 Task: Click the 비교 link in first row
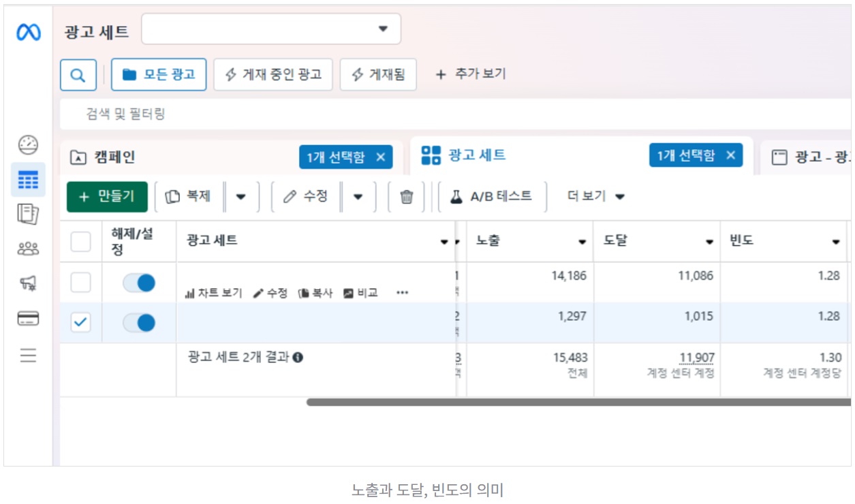pyautogui.click(x=360, y=293)
